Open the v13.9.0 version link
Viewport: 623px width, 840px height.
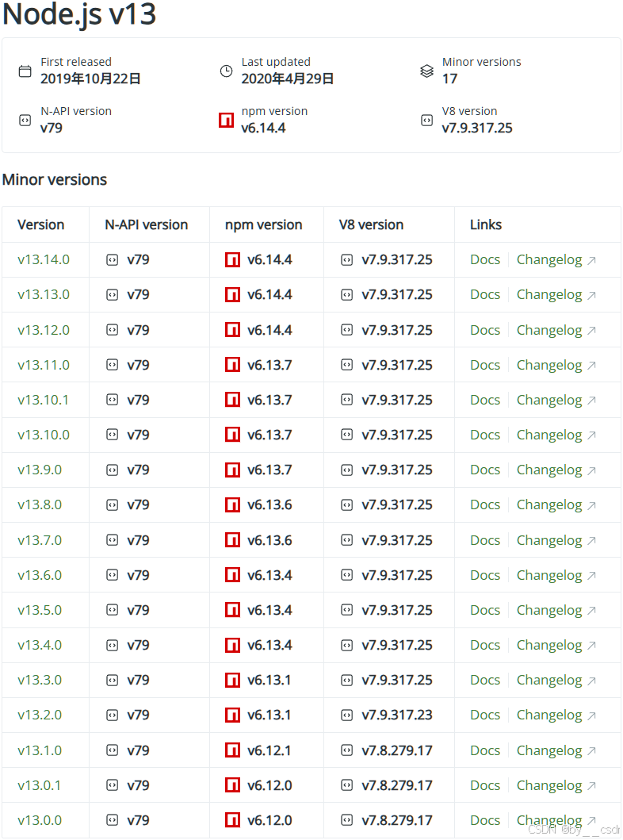(40, 470)
